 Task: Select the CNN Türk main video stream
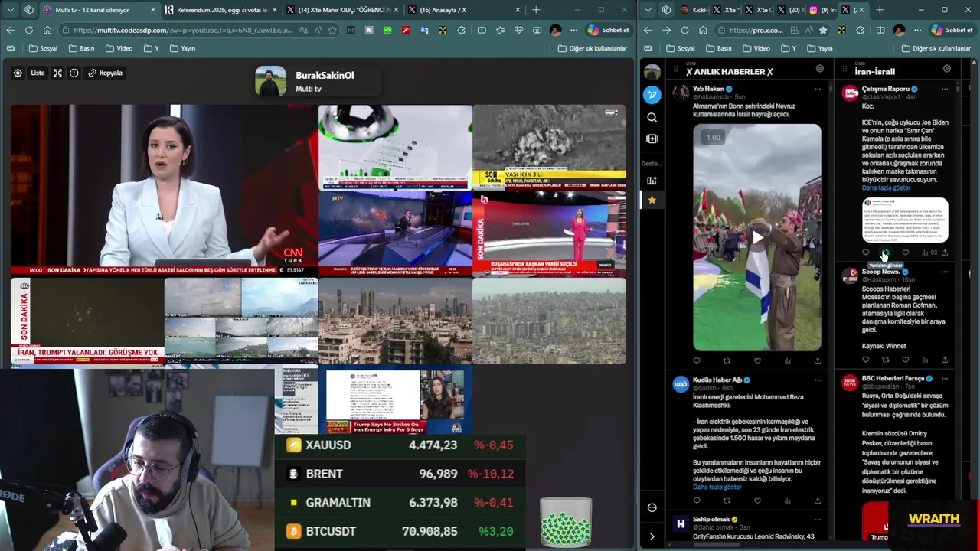click(x=164, y=191)
